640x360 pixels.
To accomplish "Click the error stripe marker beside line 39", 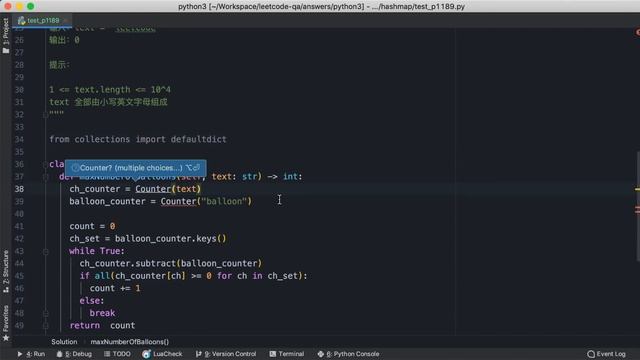I will click(x=637, y=210).
